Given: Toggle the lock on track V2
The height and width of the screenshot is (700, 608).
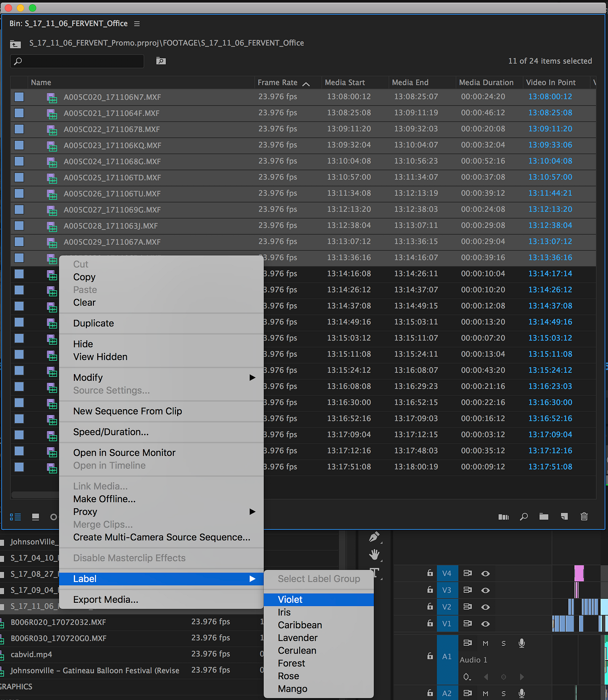Looking at the screenshot, I should [430, 606].
